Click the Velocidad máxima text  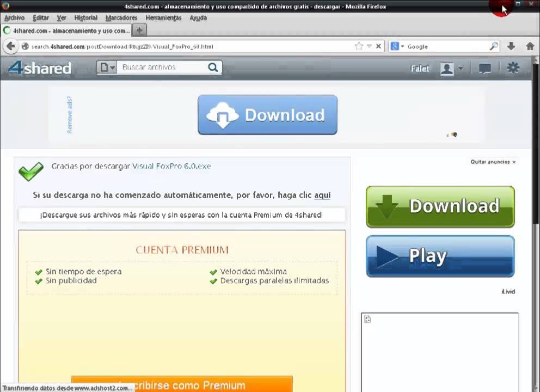coord(254,272)
